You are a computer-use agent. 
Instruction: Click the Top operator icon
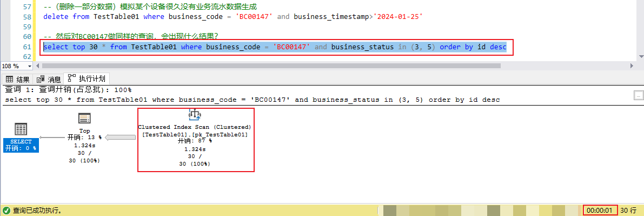pyautogui.click(x=84, y=119)
